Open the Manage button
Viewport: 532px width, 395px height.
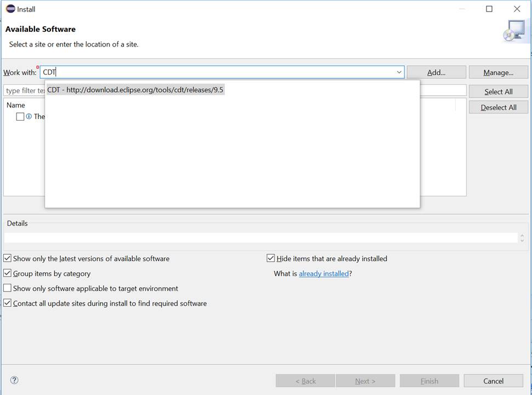click(x=498, y=72)
